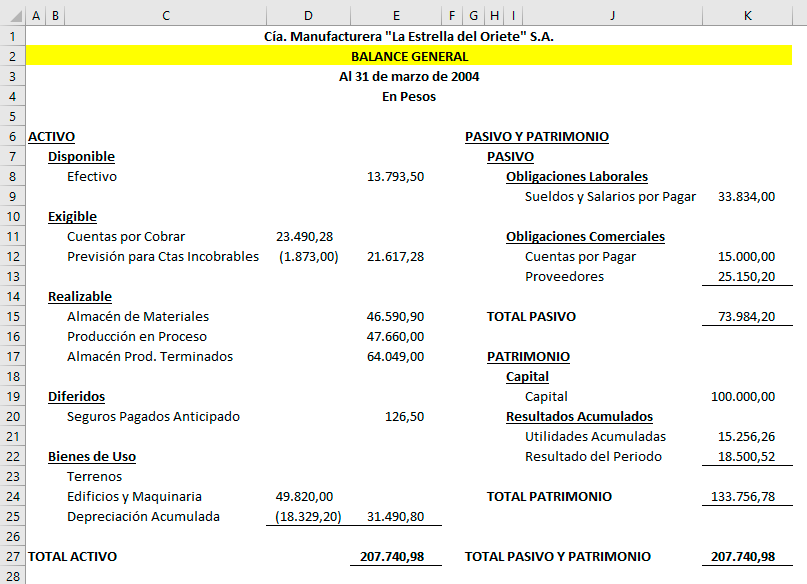Click 'Almacén de Materiales' label
The width and height of the screenshot is (807, 584).
[138, 316]
